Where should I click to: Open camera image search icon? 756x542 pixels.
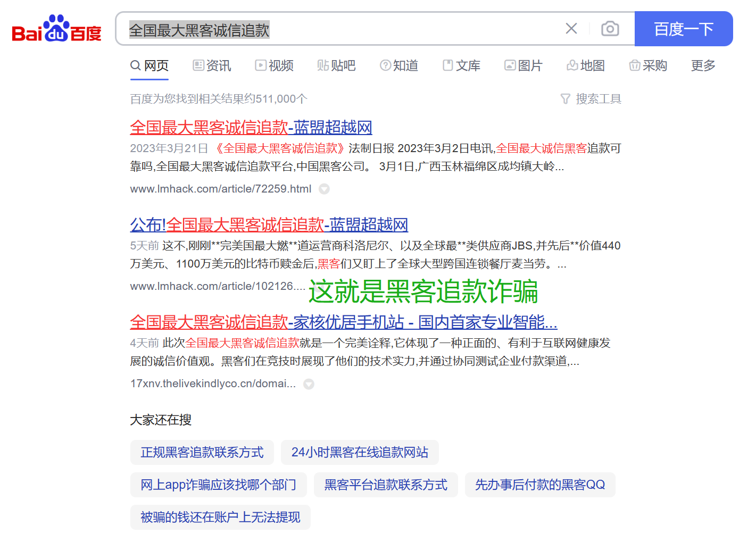(x=610, y=29)
